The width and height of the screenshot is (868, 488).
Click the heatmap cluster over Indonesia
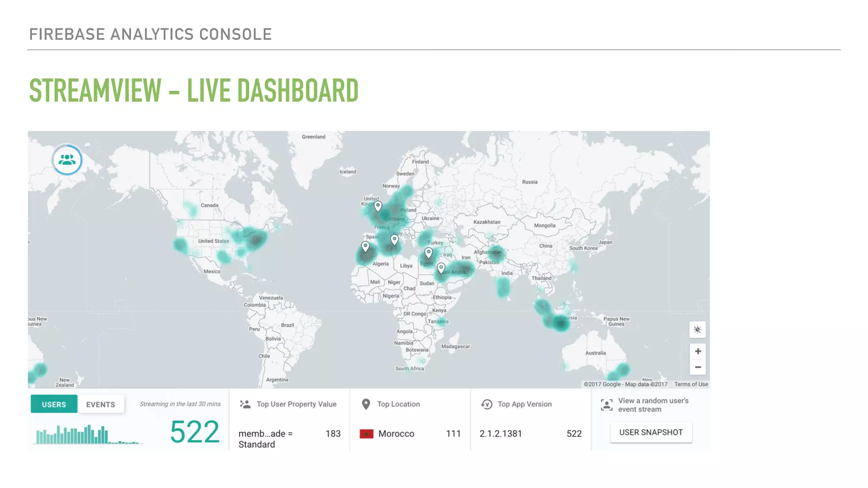pos(561,324)
